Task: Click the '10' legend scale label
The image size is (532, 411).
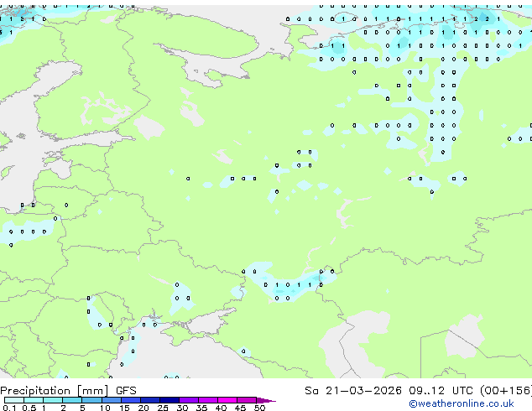Action: click(x=105, y=408)
